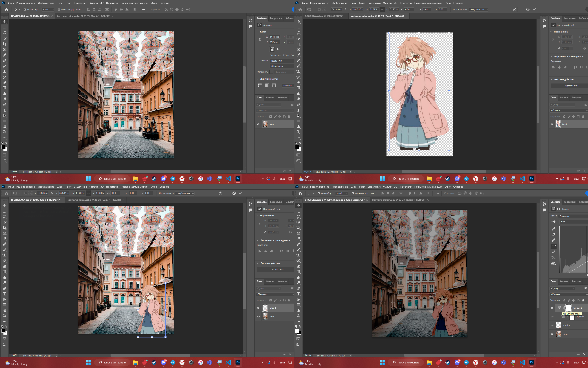588x368 pixels.
Task: Click the histogram clipping warning icon in Curves properties
Action: [x=554, y=264]
